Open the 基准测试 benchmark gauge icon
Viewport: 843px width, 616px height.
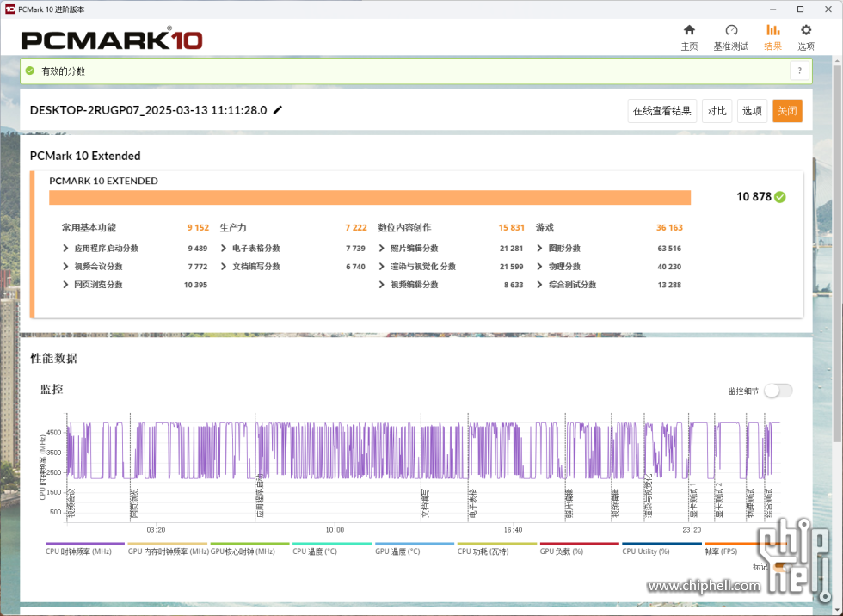(731, 30)
